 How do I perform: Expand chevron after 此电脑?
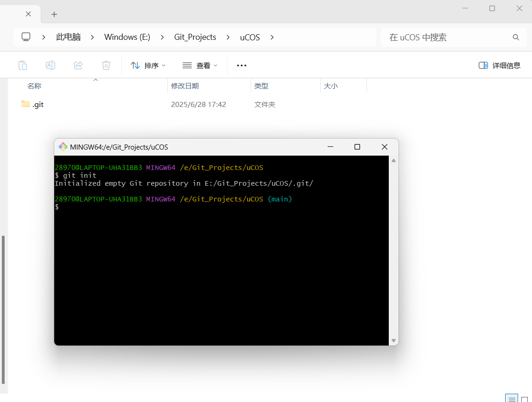point(92,38)
